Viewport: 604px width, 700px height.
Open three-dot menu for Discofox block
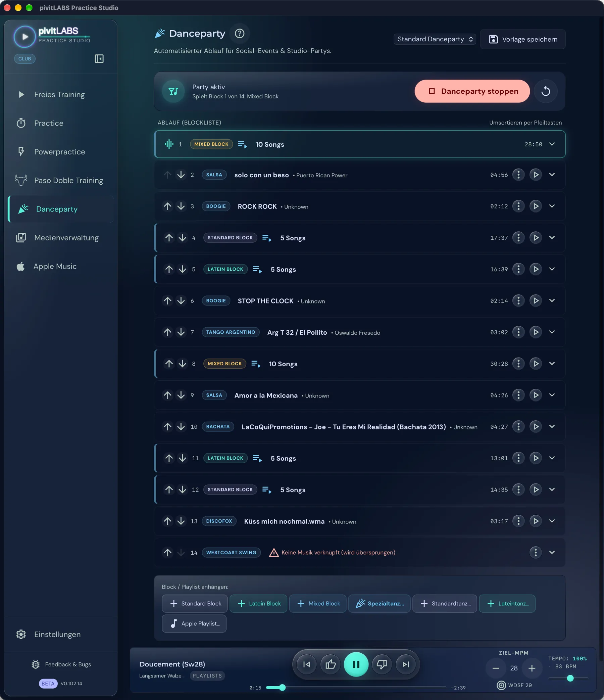click(x=518, y=521)
